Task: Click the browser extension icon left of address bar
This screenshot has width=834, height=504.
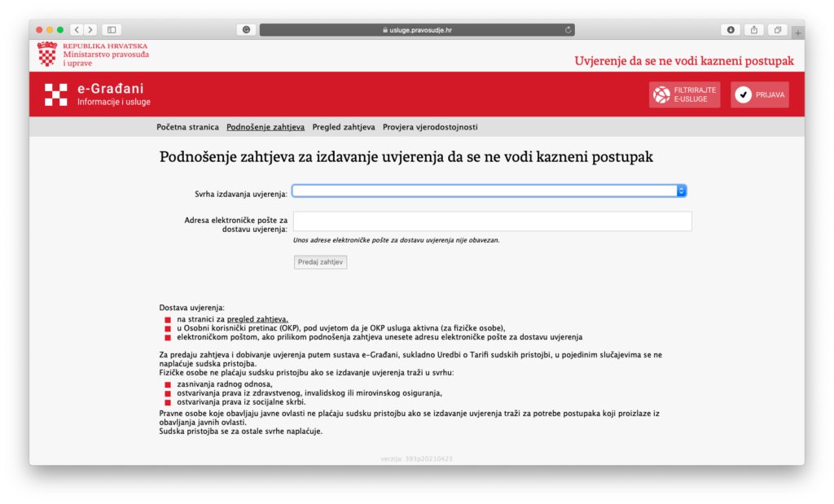Action: tap(246, 30)
